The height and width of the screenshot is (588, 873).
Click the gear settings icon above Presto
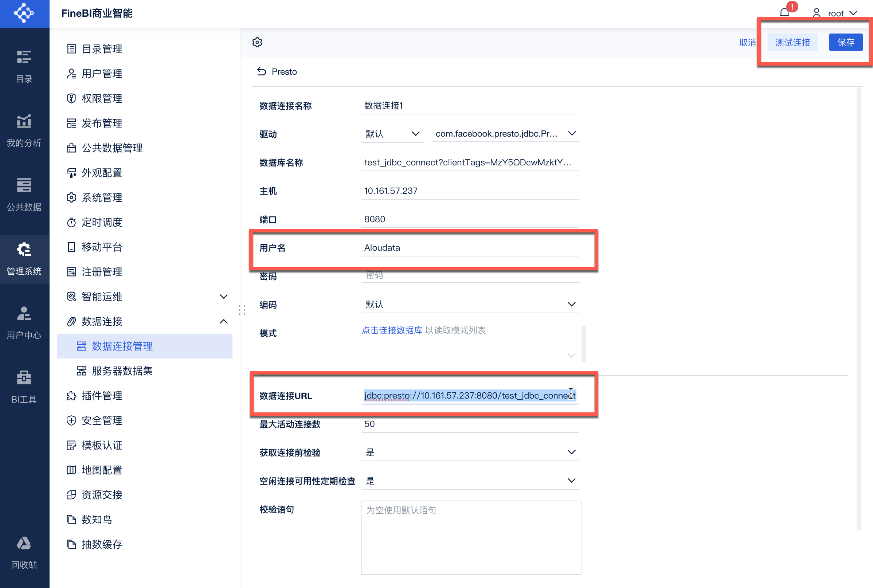point(257,42)
